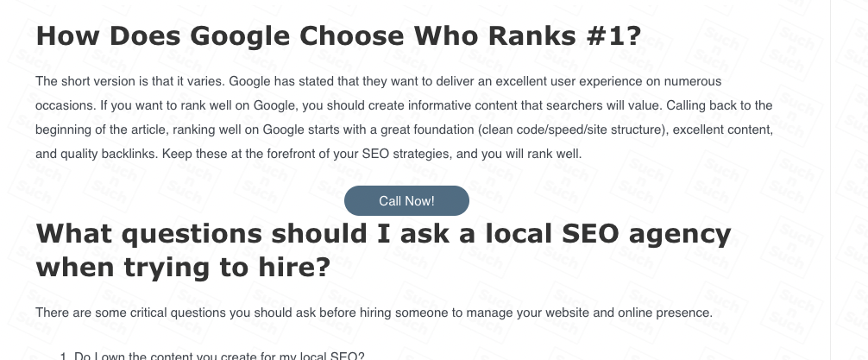The image size is (868, 360).
Task: Click the list number 1. marker
Action: (65, 356)
